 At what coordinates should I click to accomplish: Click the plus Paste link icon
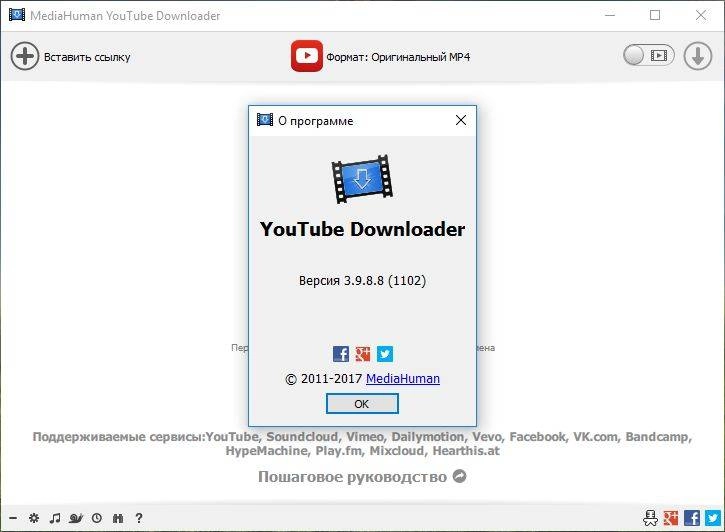25,56
